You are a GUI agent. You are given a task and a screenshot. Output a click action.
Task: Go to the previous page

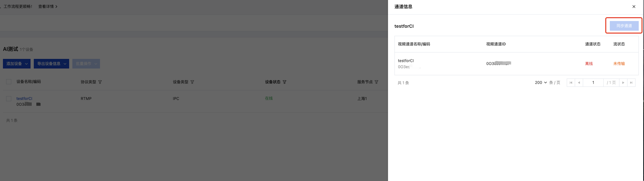coord(579,83)
